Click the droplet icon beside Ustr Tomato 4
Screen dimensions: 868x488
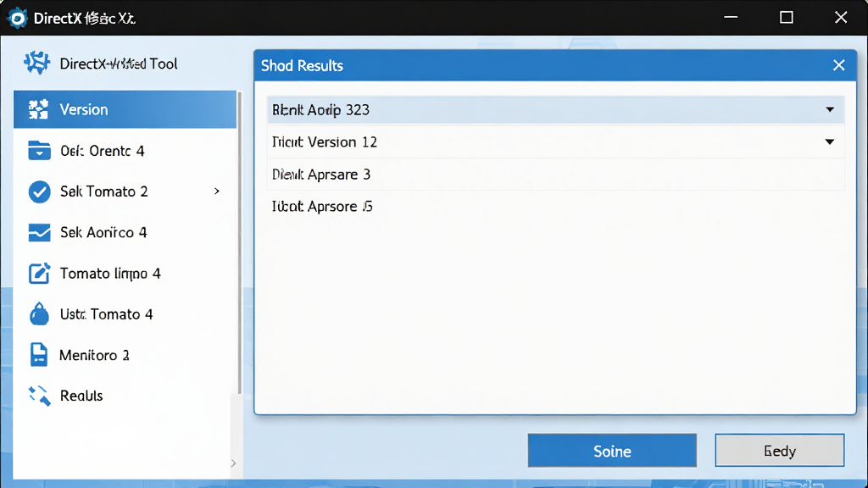coord(39,313)
